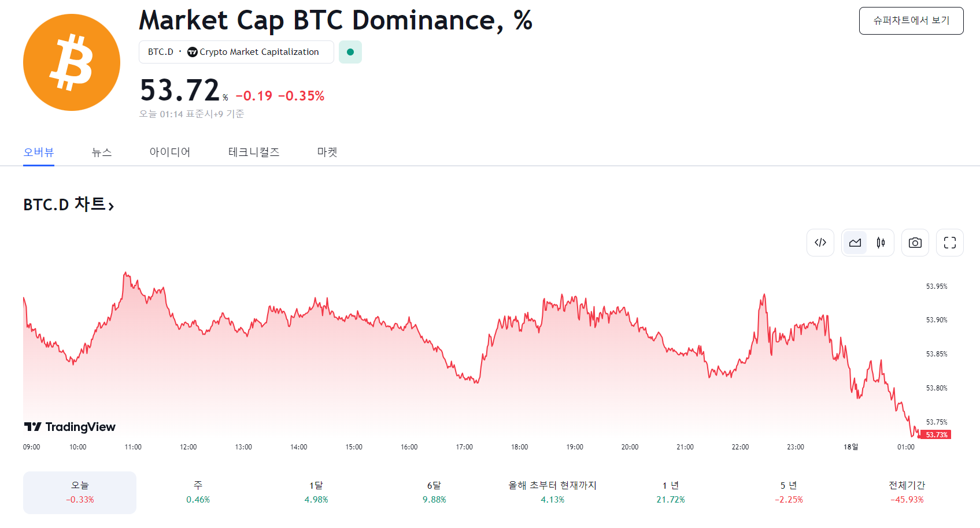This screenshot has width=980, height=528.
Task: Switch to candlestick chart style icon
Action: click(x=880, y=243)
